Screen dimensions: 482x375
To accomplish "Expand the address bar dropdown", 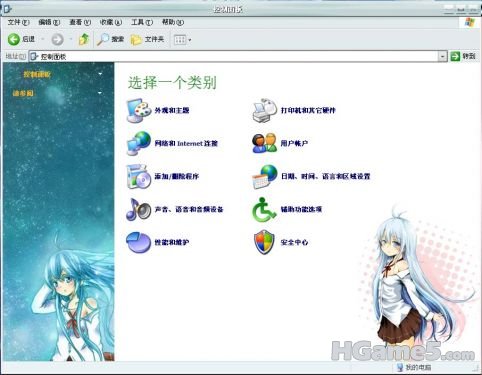I will (442, 56).
